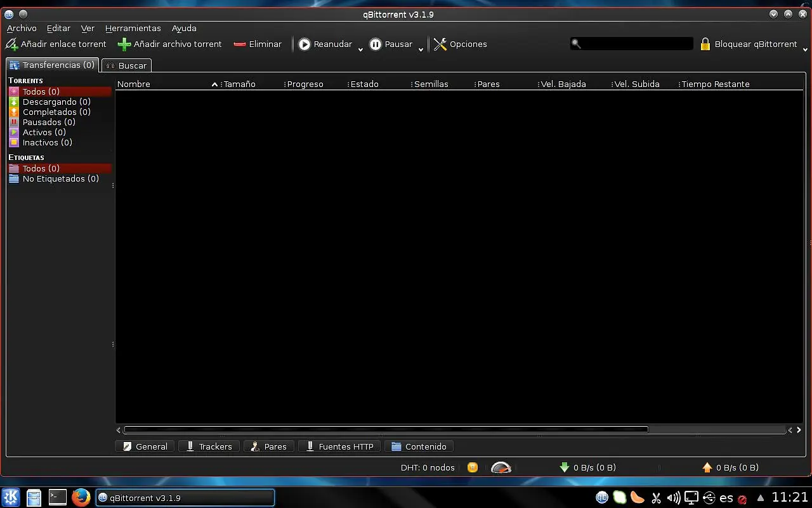Select Todos (0) under Etiquetas
Image resolution: width=812 pixels, height=508 pixels.
pyautogui.click(x=60, y=168)
